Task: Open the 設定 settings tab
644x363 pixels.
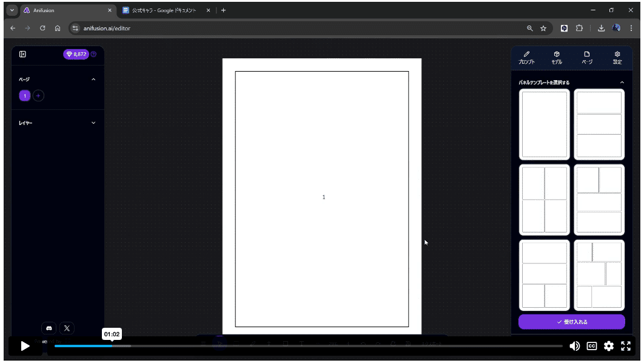Action: point(617,58)
